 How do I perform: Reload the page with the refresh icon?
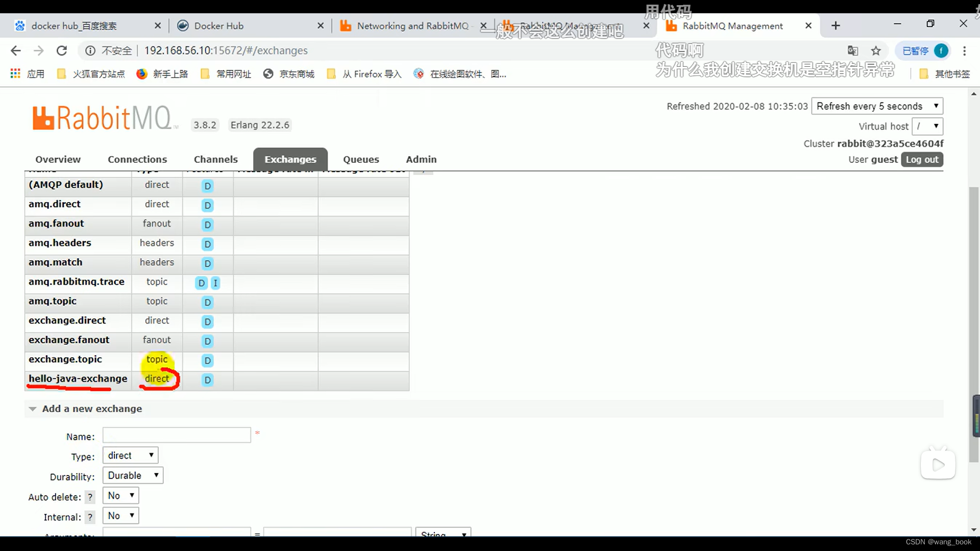pos(62,51)
